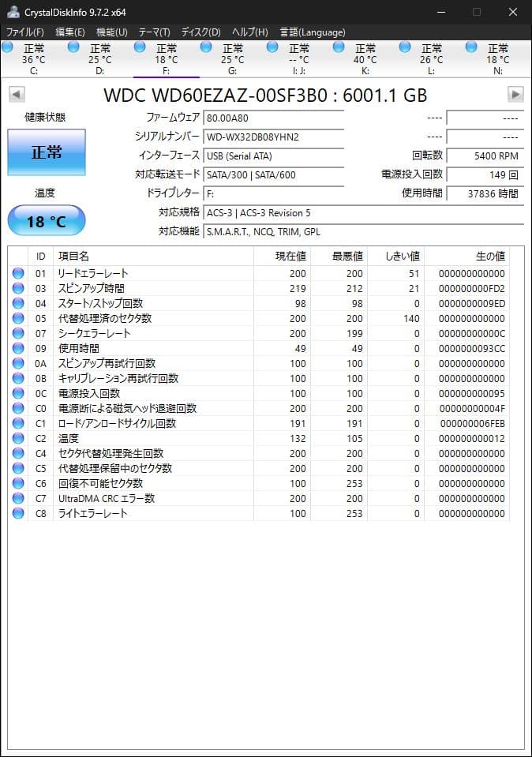Click the 18 °C temperature button

(x=47, y=221)
